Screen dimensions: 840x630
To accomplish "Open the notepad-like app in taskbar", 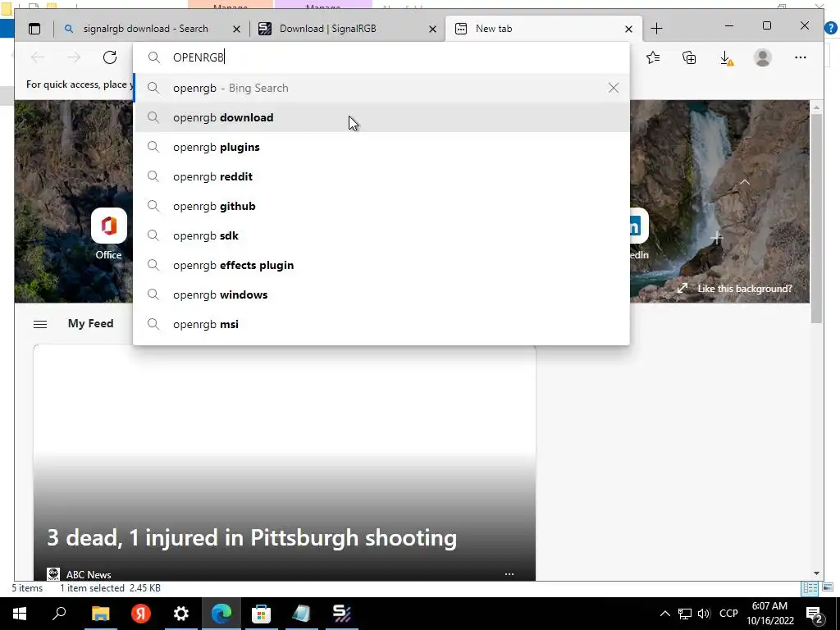I will pyautogui.click(x=301, y=614).
